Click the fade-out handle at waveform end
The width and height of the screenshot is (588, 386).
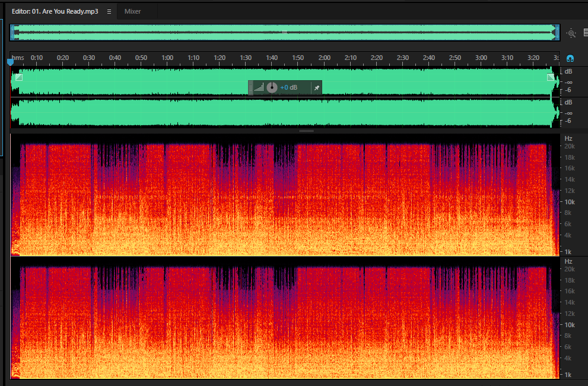(551, 77)
